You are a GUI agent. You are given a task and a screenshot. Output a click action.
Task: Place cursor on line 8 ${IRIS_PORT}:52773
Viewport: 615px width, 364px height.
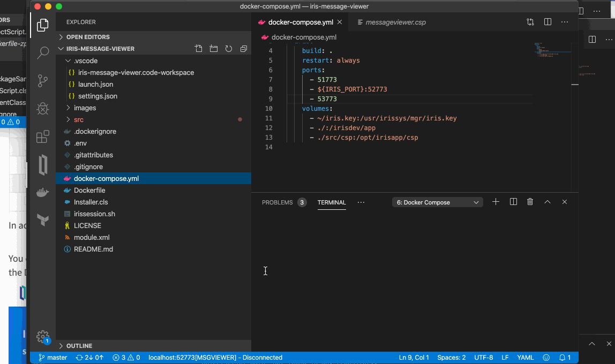(352, 89)
